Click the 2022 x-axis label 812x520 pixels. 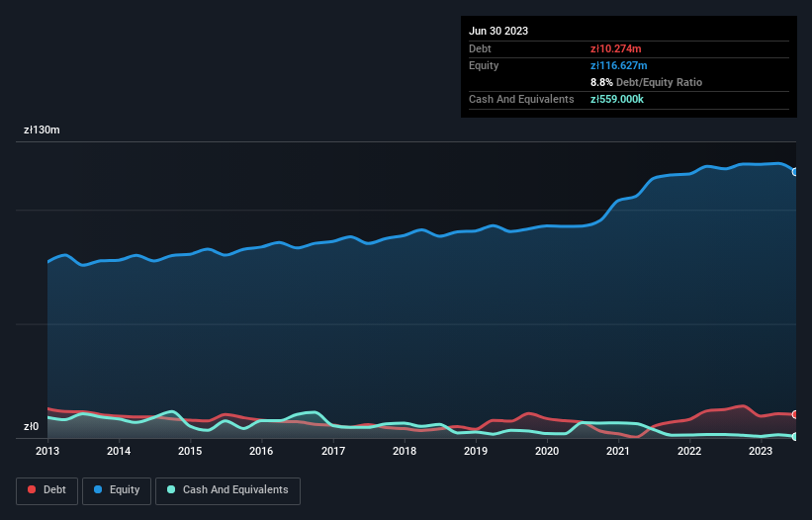689,451
